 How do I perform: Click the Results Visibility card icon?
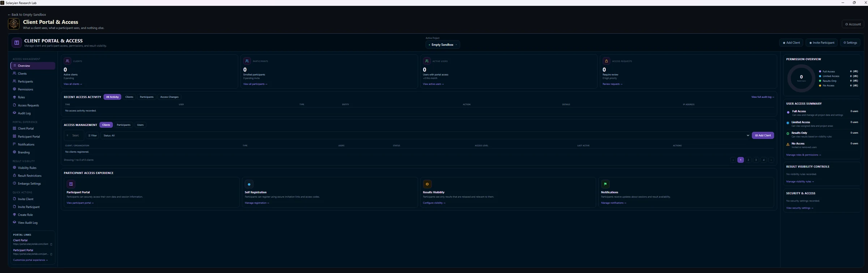click(x=427, y=184)
